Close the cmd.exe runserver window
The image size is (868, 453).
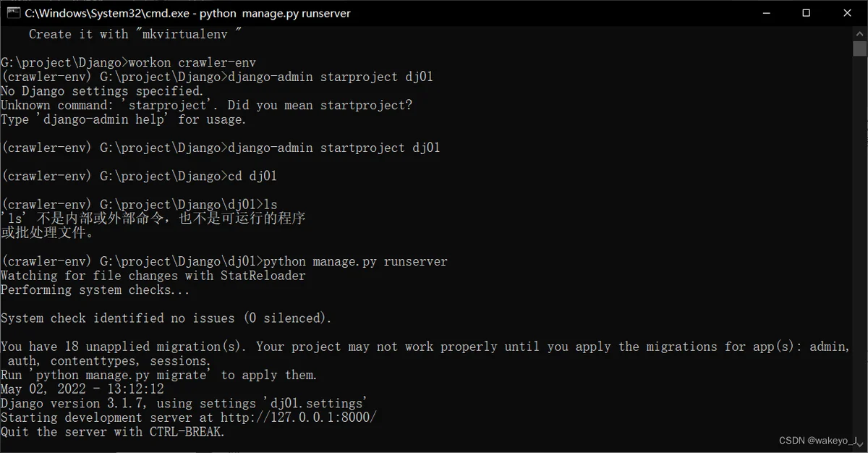[x=847, y=12]
